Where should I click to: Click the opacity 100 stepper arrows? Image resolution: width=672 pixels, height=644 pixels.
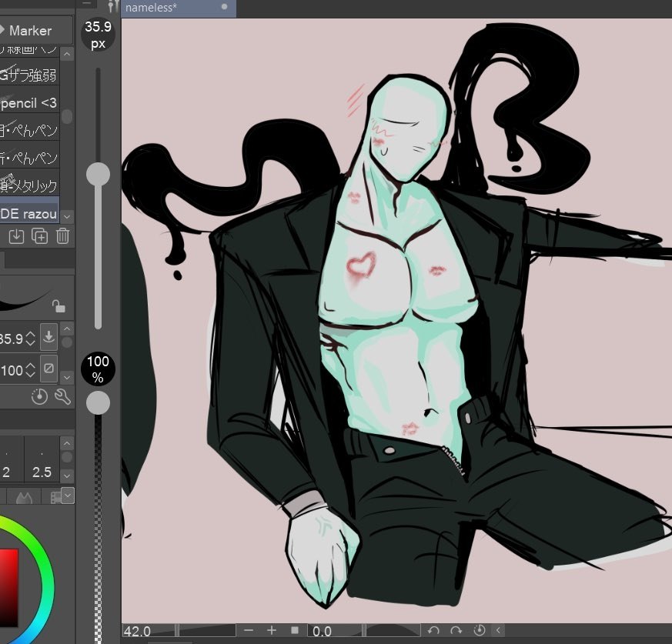pos(30,370)
